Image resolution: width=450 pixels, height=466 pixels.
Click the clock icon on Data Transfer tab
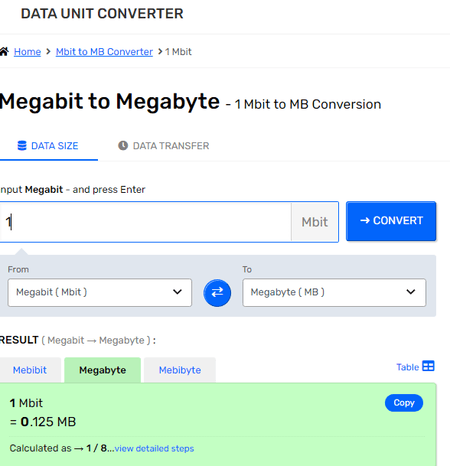pyautogui.click(x=123, y=146)
